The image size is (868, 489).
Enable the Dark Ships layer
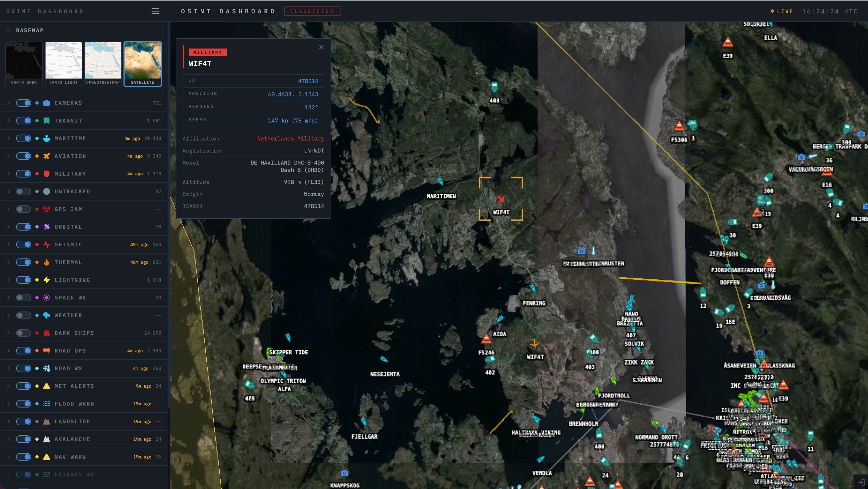(x=24, y=333)
